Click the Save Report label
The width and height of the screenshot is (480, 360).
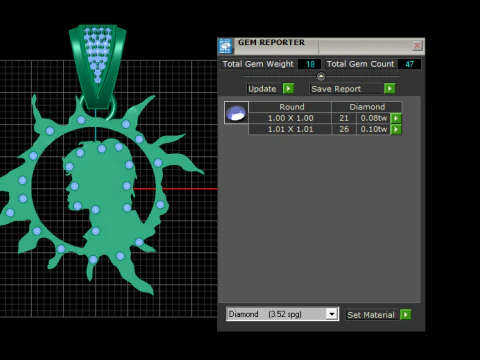point(336,89)
